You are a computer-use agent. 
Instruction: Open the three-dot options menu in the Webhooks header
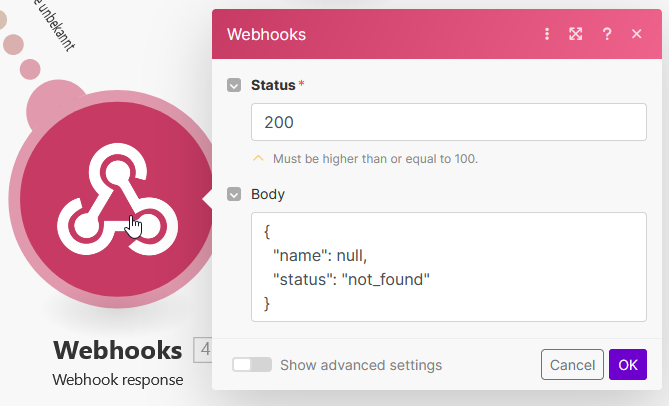pos(547,34)
